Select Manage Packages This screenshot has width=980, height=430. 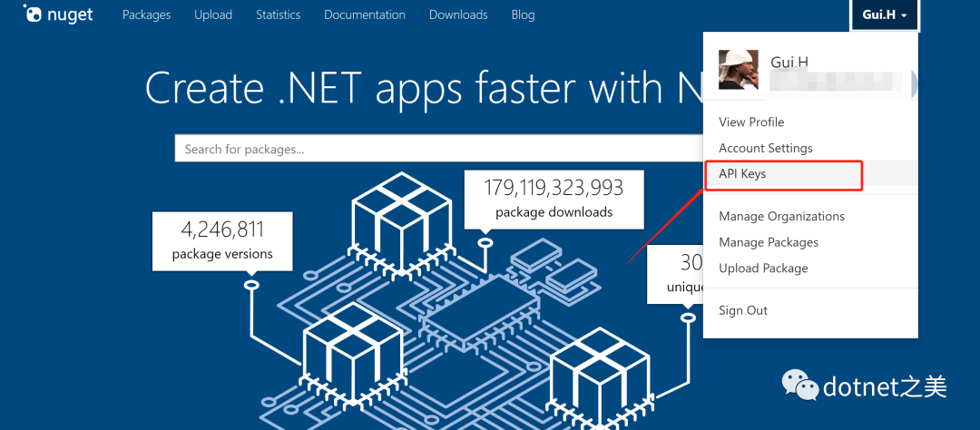(x=769, y=242)
